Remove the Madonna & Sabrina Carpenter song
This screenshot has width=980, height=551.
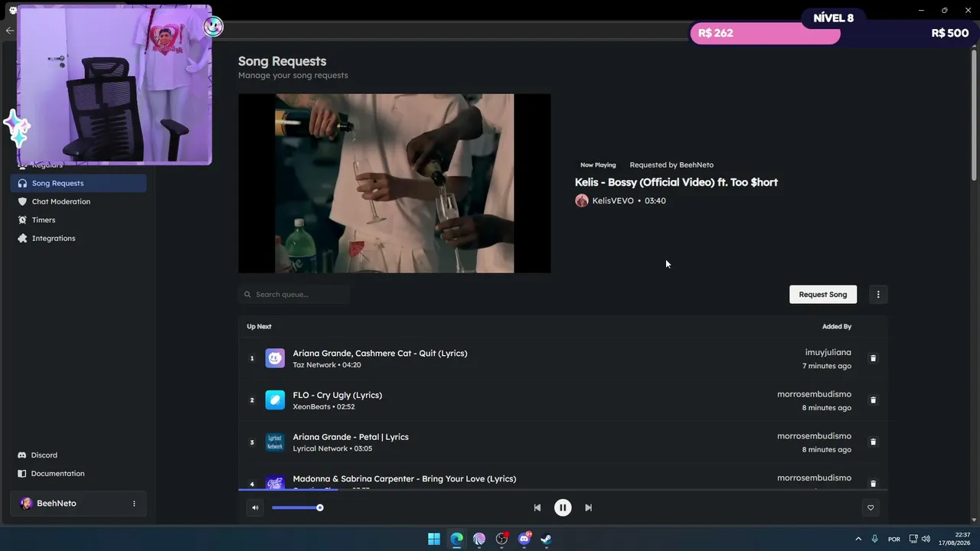pyautogui.click(x=873, y=484)
